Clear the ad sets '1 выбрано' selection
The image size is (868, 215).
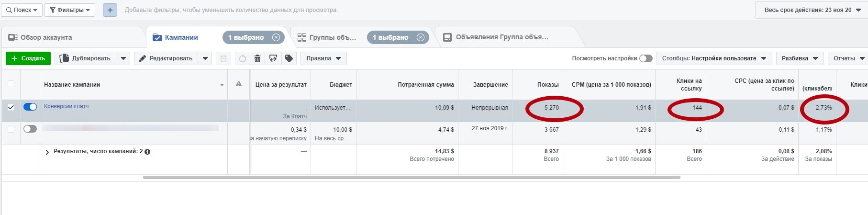click(x=421, y=37)
